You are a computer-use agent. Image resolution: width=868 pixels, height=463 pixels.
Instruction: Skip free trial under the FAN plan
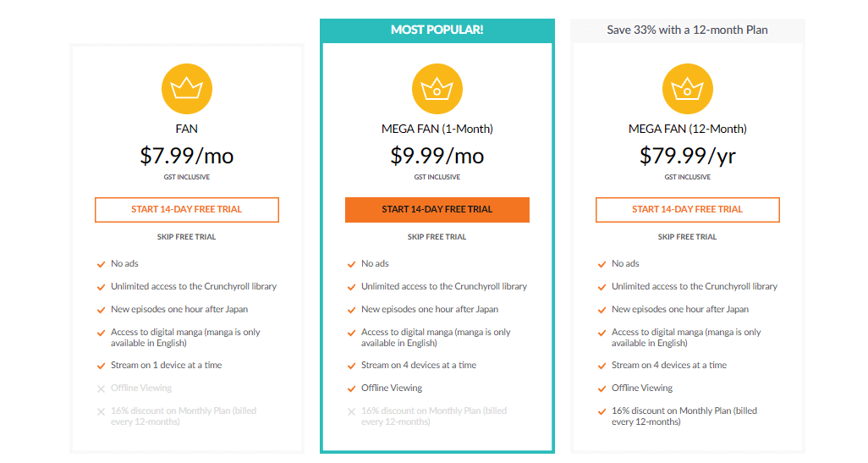(187, 236)
